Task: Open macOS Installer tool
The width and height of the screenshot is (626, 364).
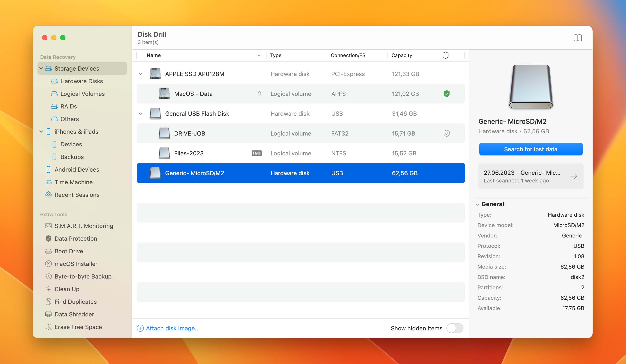Action: click(x=76, y=264)
